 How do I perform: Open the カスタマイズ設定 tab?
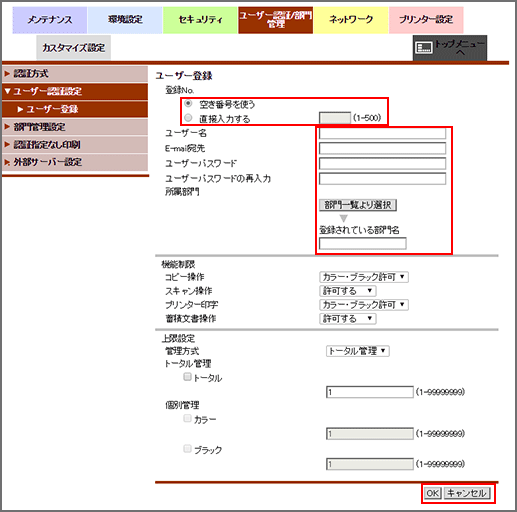[73, 48]
